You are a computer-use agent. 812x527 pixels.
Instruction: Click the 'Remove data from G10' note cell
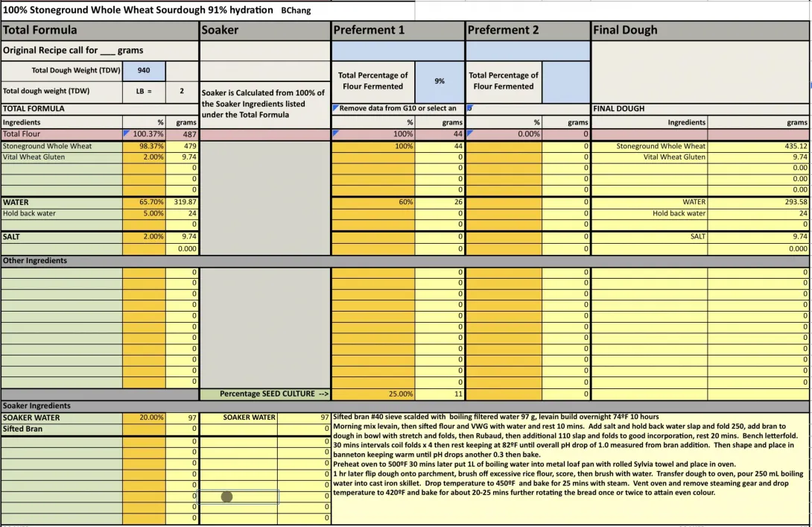tap(398, 109)
